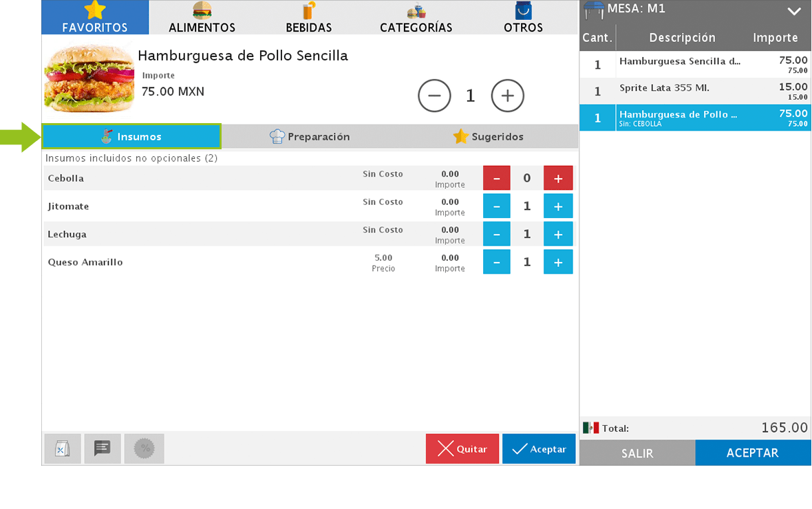812x509 pixels.
Task: Select the Otros shopping bag tab
Action: point(523,18)
